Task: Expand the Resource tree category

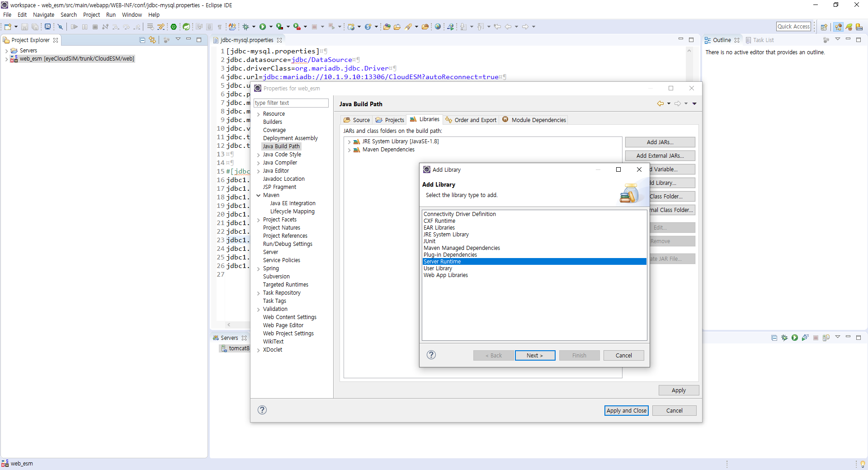Action: click(x=259, y=114)
